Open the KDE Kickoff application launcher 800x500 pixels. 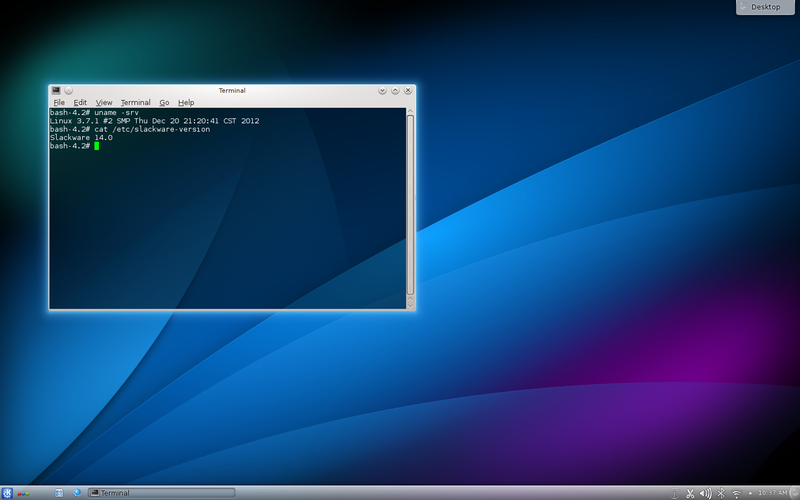(7, 493)
